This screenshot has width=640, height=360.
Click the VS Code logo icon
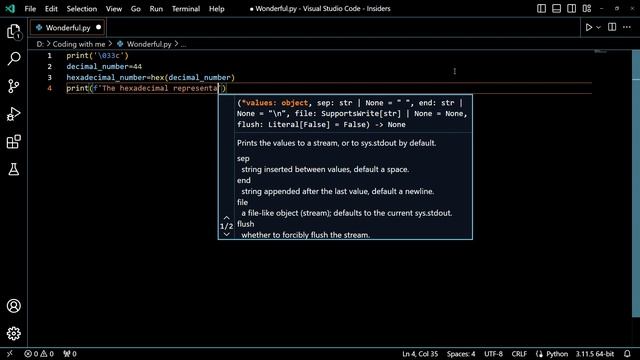click(x=10, y=9)
